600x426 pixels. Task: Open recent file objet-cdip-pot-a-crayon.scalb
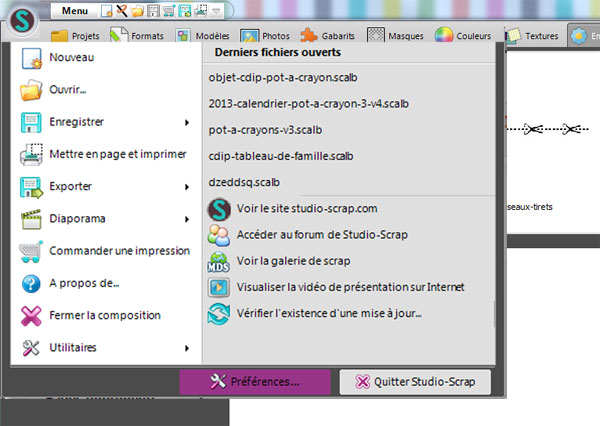283,78
